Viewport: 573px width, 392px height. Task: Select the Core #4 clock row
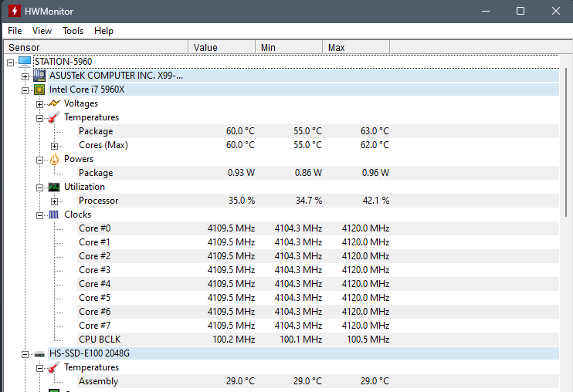pos(318,284)
